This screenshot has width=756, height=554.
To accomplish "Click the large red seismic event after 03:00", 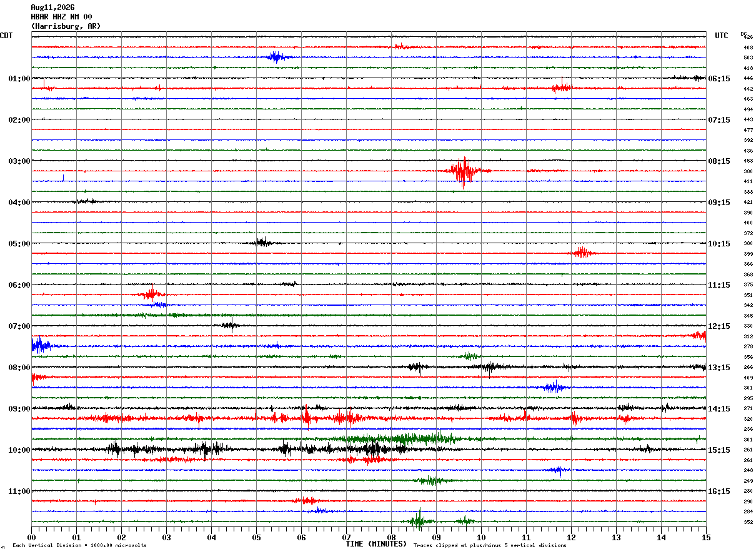I will point(464,171).
